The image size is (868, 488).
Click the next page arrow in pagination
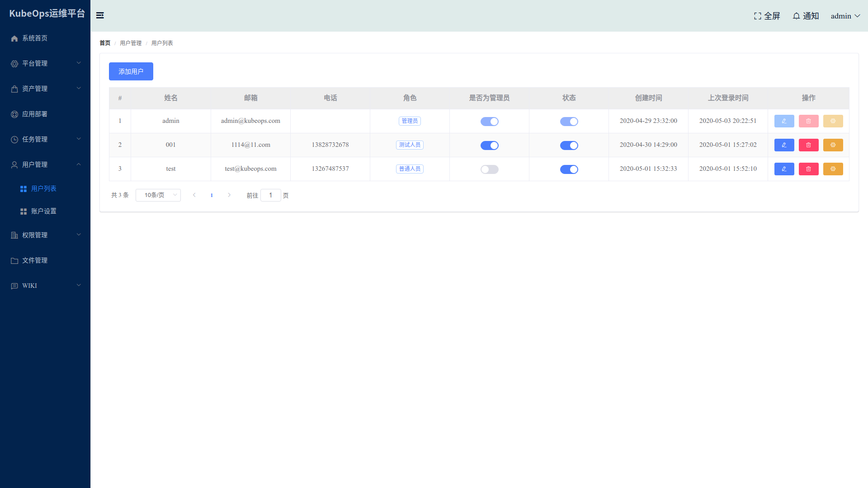(x=229, y=195)
